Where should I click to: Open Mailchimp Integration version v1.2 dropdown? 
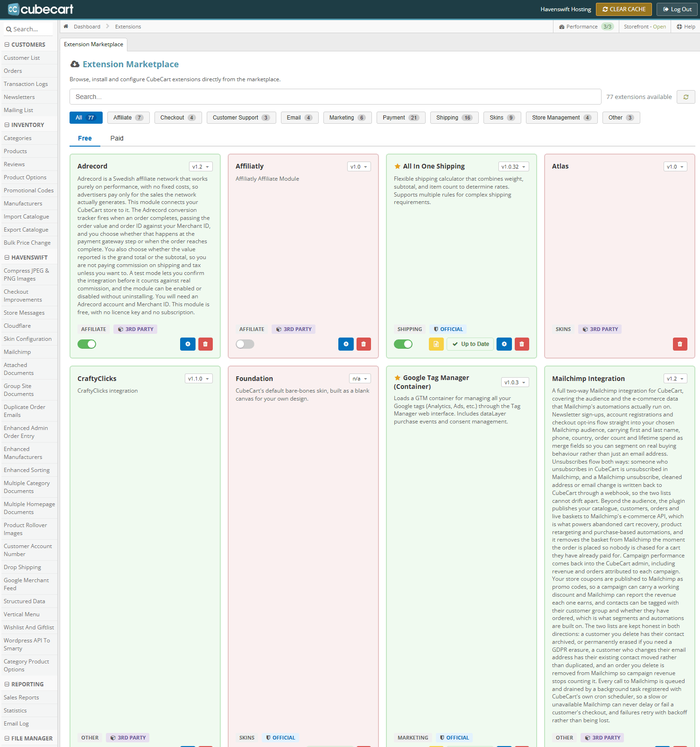pos(675,379)
